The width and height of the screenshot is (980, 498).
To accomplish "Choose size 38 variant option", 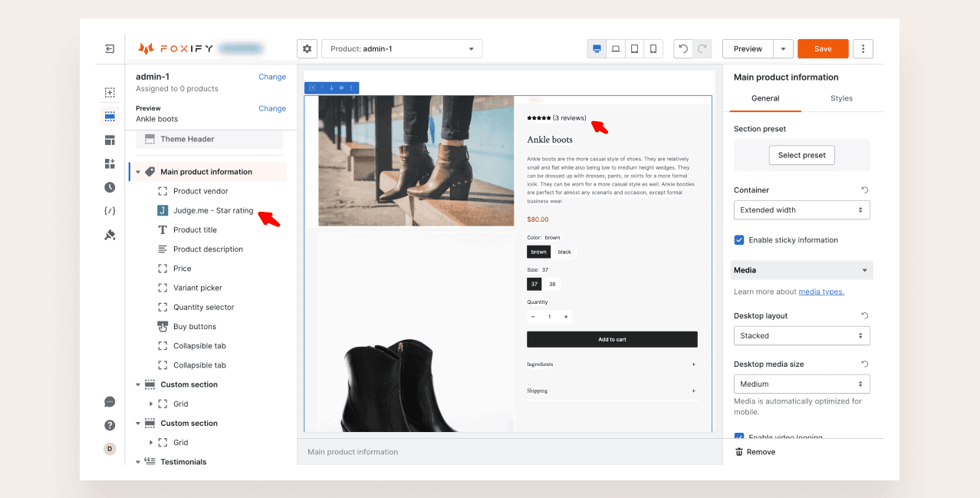I will click(552, 284).
